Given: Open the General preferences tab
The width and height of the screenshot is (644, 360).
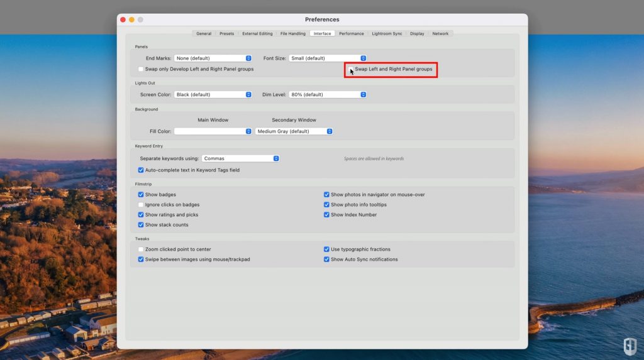Looking at the screenshot, I should (x=204, y=33).
